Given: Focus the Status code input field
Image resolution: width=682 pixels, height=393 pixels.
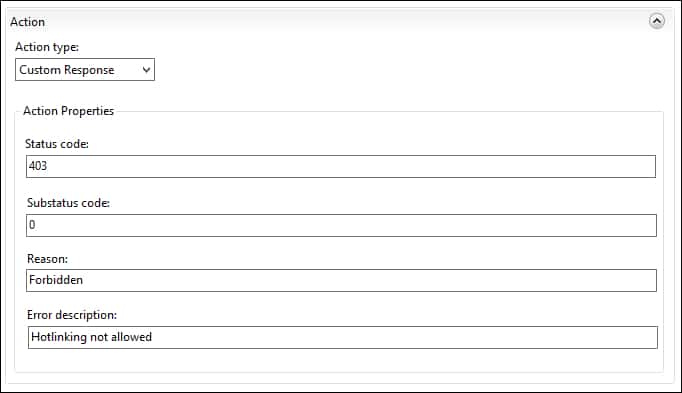Looking at the screenshot, I should (341, 167).
